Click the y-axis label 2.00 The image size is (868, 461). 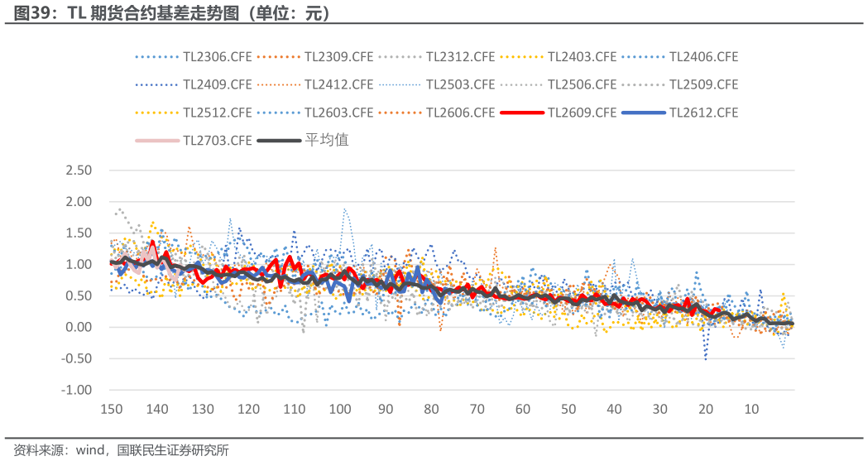(x=79, y=202)
